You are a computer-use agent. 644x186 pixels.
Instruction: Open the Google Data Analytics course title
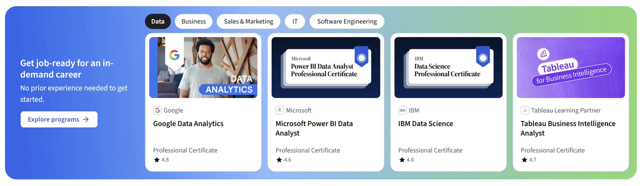pyautogui.click(x=188, y=124)
